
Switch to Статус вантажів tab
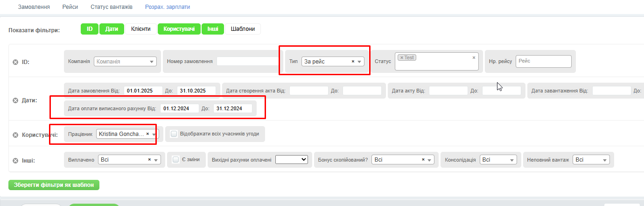[111, 7]
